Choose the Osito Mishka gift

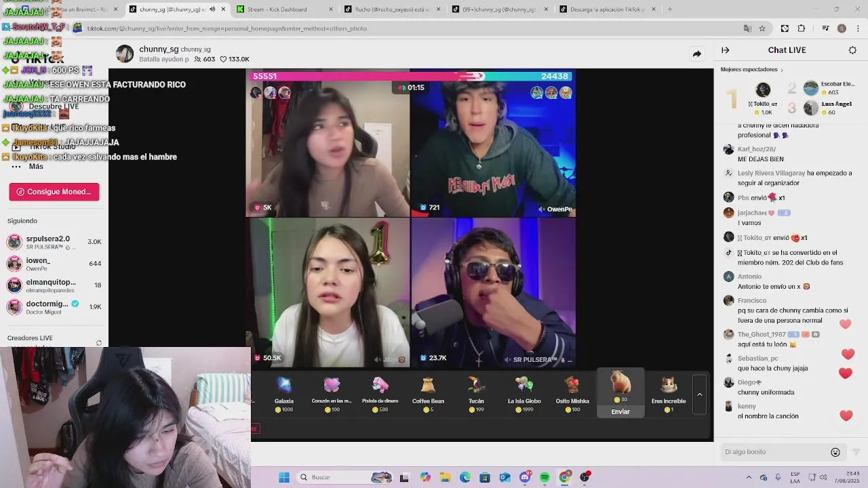pyautogui.click(x=572, y=394)
